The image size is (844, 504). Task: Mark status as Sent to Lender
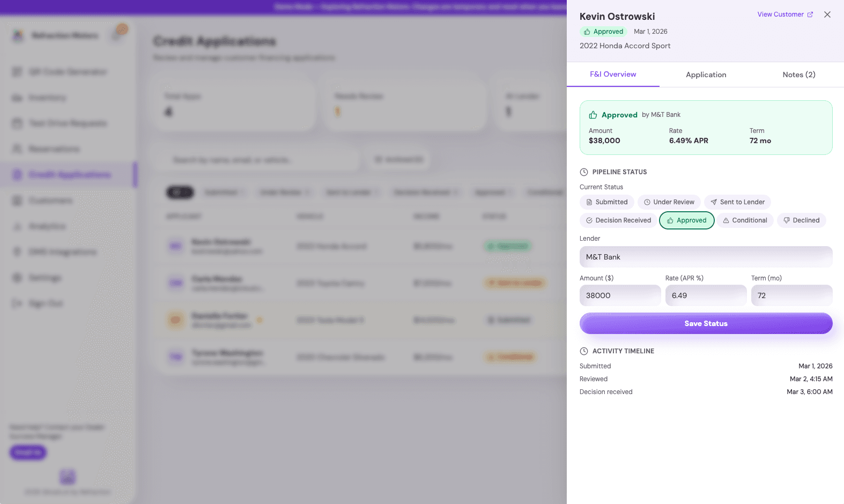point(737,202)
